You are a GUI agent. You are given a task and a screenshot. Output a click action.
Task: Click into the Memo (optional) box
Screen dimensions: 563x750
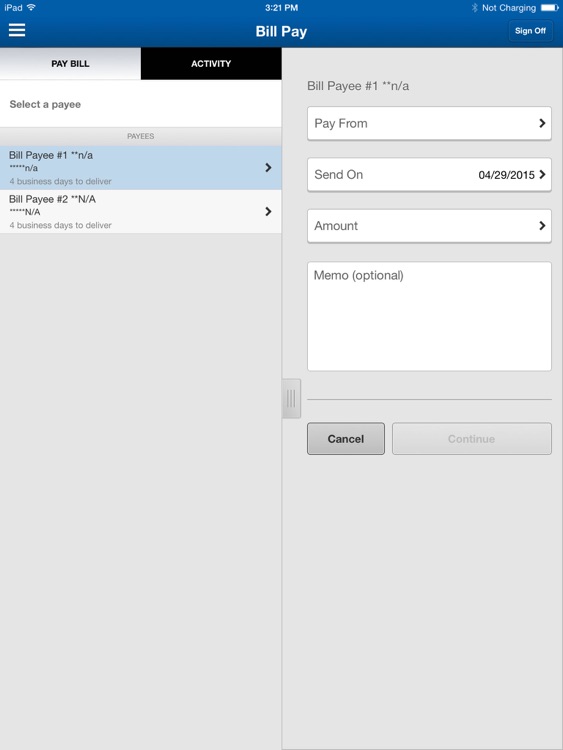point(429,316)
